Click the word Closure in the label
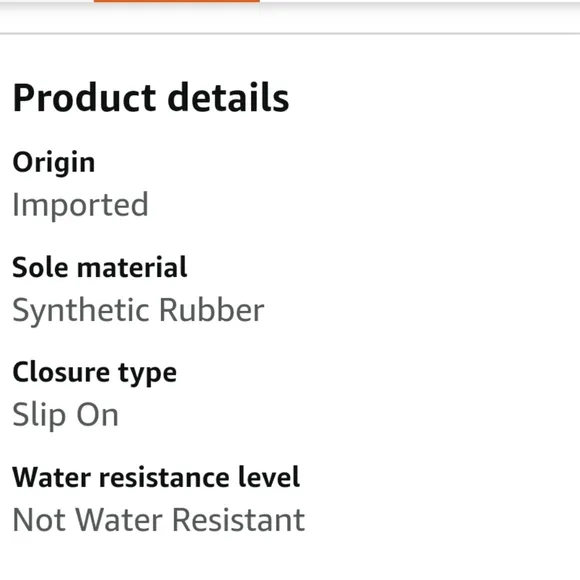The width and height of the screenshot is (580, 580). click(x=61, y=372)
